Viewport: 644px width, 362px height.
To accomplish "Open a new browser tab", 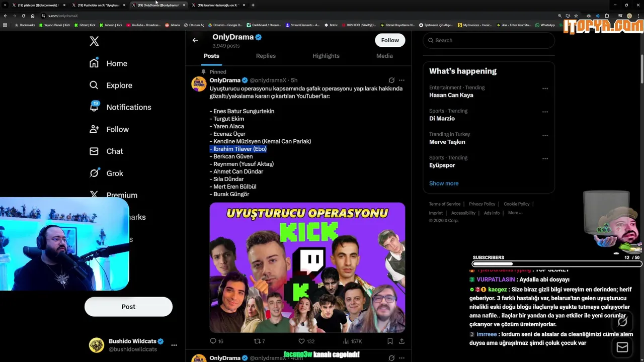I will pos(253,5).
